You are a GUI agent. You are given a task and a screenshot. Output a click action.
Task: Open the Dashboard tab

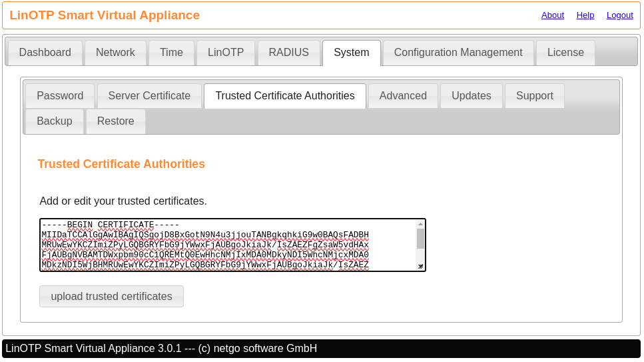(45, 53)
